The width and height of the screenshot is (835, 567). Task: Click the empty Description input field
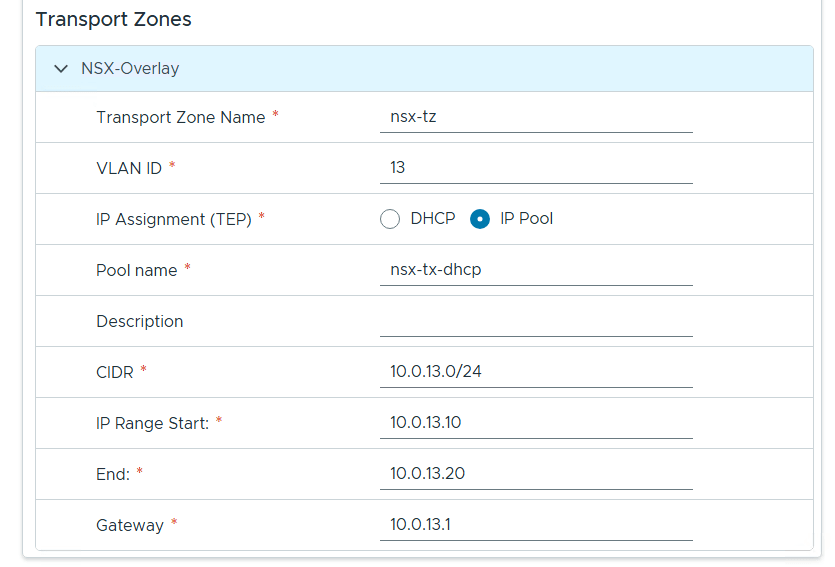pyautogui.click(x=536, y=321)
